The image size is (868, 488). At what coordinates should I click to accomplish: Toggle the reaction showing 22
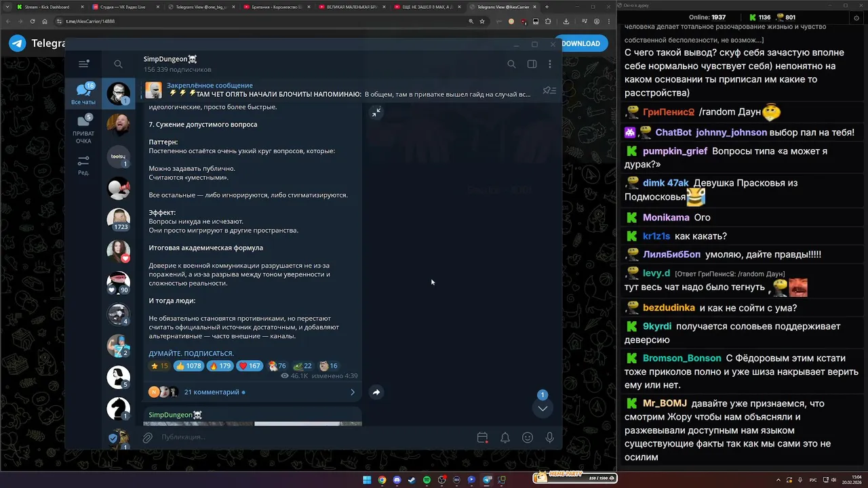(x=302, y=366)
